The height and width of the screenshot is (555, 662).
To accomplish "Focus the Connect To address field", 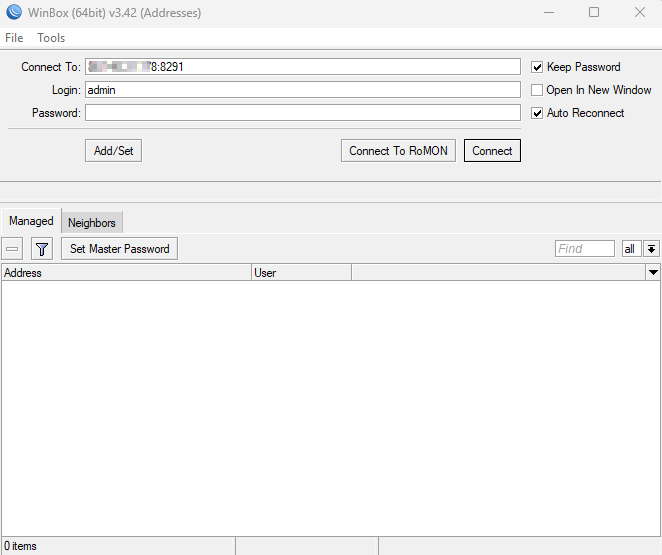I will click(x=303, y=67).
